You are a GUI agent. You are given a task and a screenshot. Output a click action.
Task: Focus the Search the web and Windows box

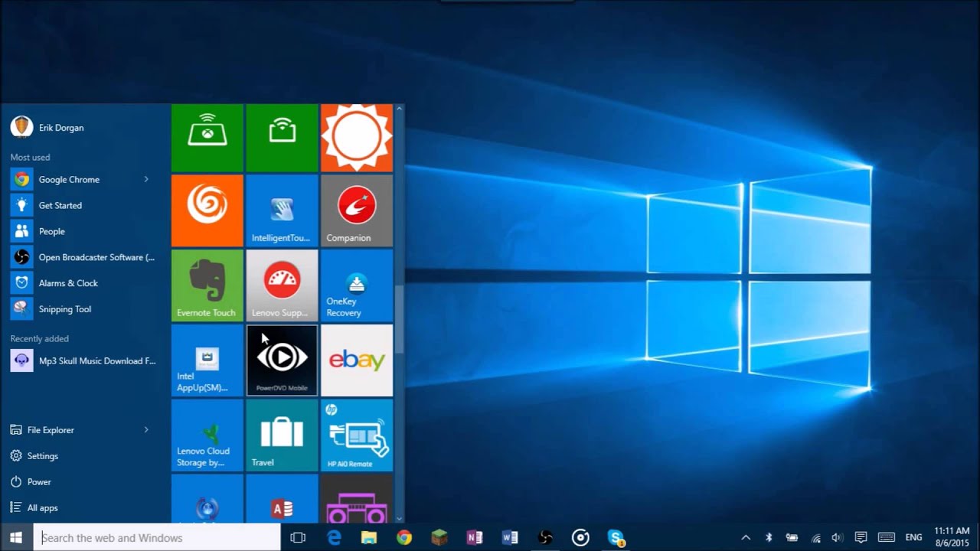(157, 537)
